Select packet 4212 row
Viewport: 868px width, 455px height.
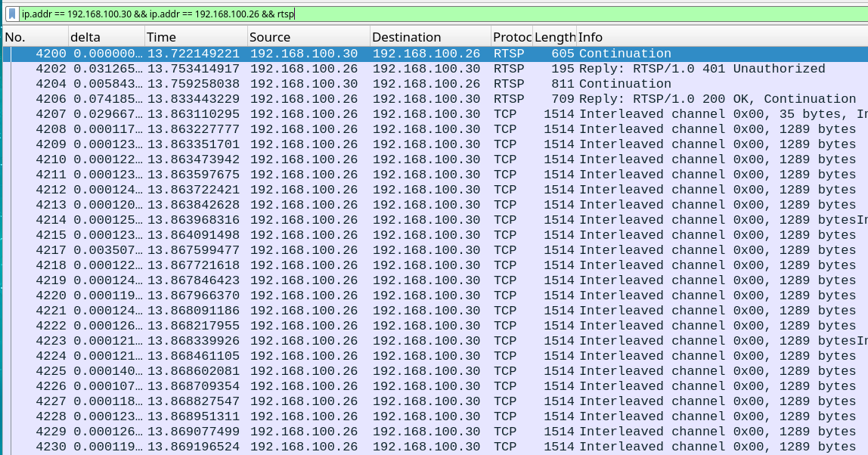point(434,190)
